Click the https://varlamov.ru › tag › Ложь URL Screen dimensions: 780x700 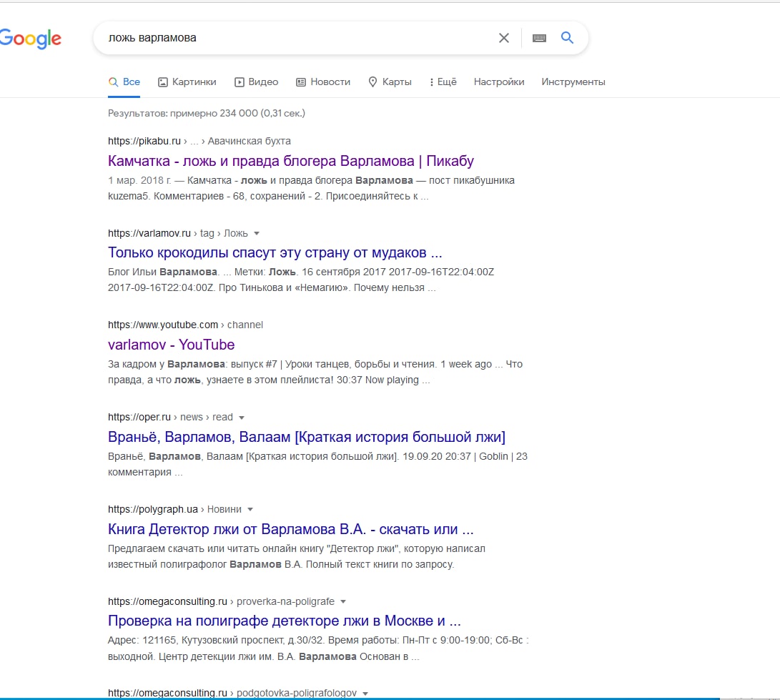click(177, 233)
